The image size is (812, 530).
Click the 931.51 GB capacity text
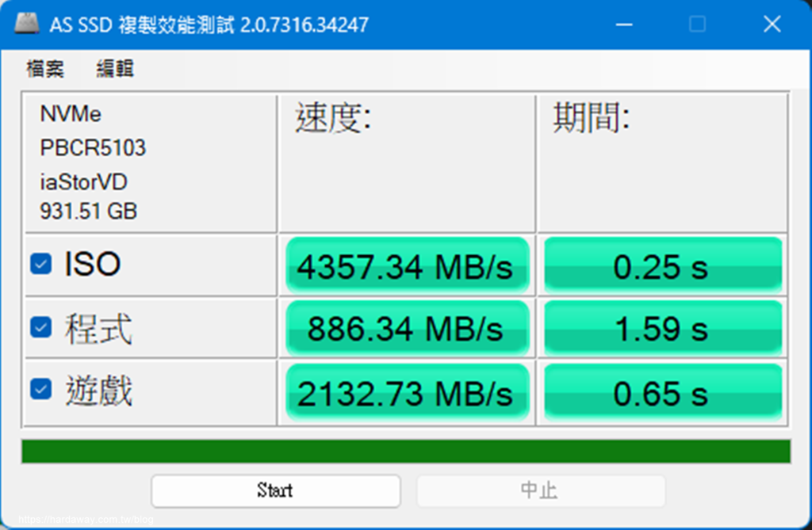(89, 212)
